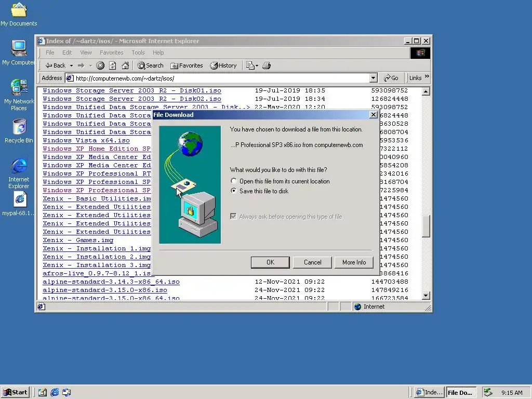
Task: Select Save this file to disk
Action: tap(234, 191)
